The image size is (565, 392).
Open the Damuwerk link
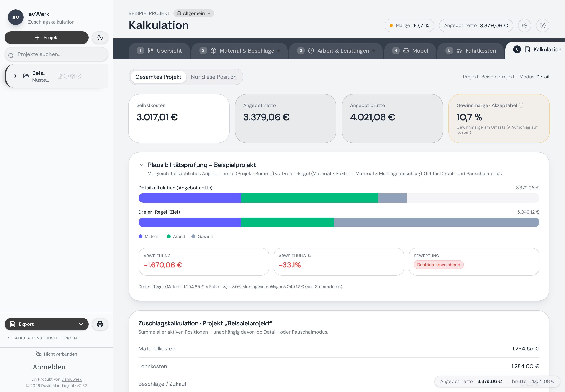(x=72, y=379)
